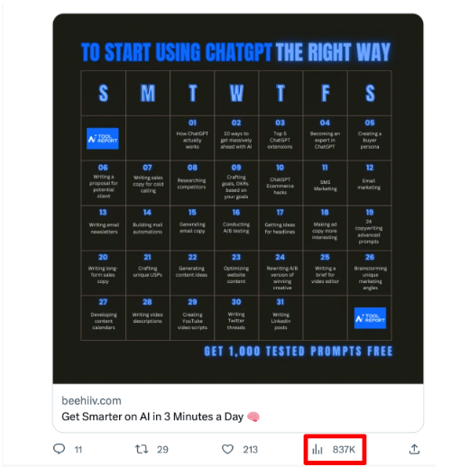Click the share upload icon
This screenshot has width=460, height=476.
tap(414, 449)
